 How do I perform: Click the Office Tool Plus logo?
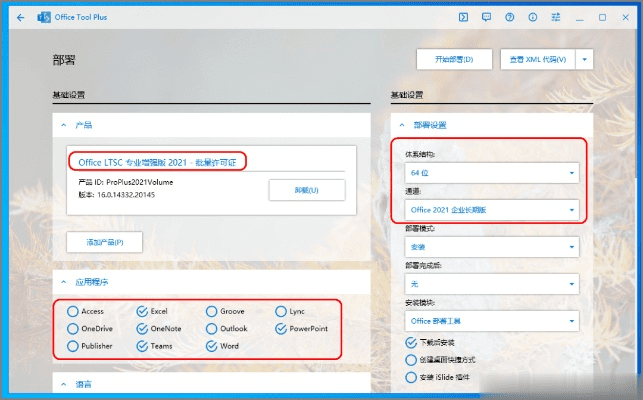44,17
